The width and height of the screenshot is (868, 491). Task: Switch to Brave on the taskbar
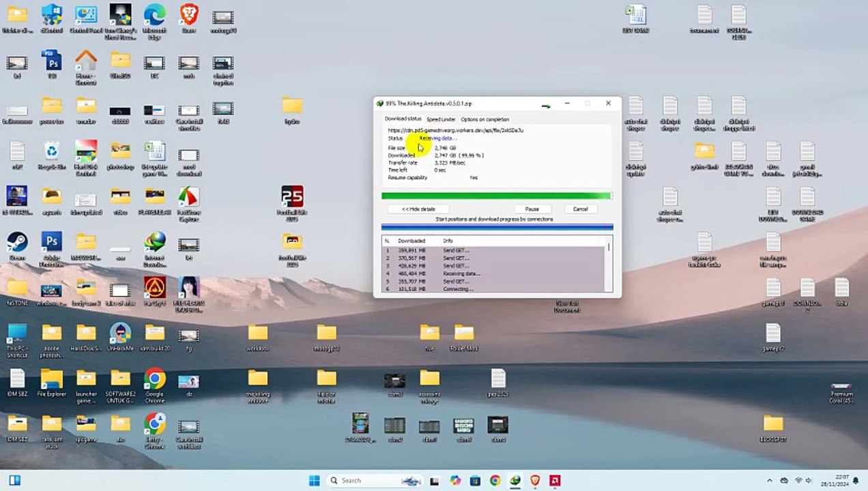(x=535, y=481)
